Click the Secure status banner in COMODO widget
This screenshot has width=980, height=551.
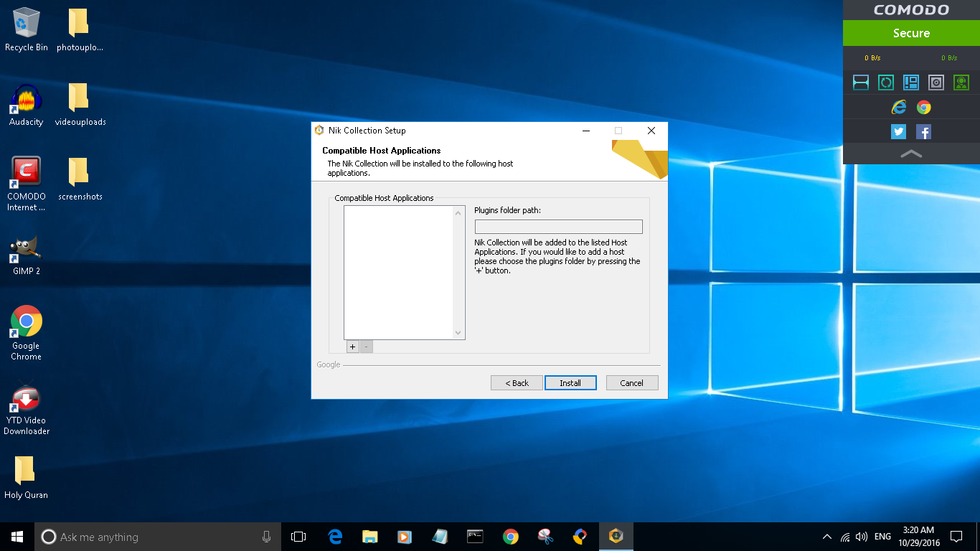click(911, 33)
